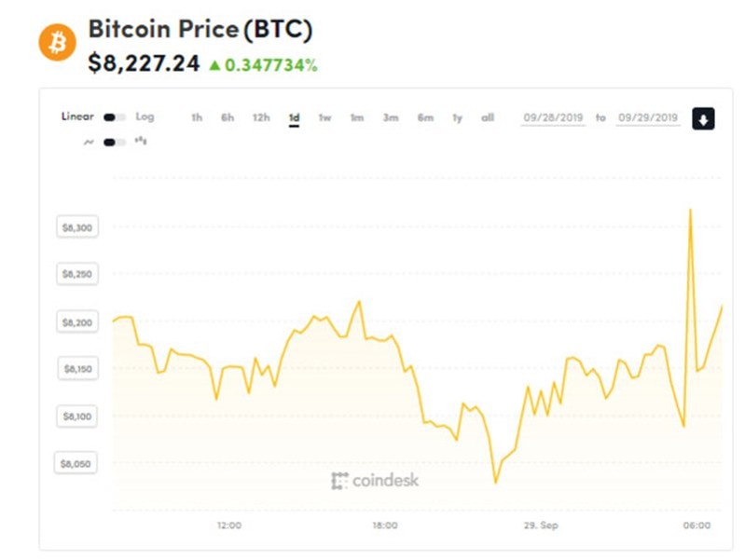Switch to the 1w time range
The height and width of the screenshot is (560, 745).
click(x=324, y=117)
